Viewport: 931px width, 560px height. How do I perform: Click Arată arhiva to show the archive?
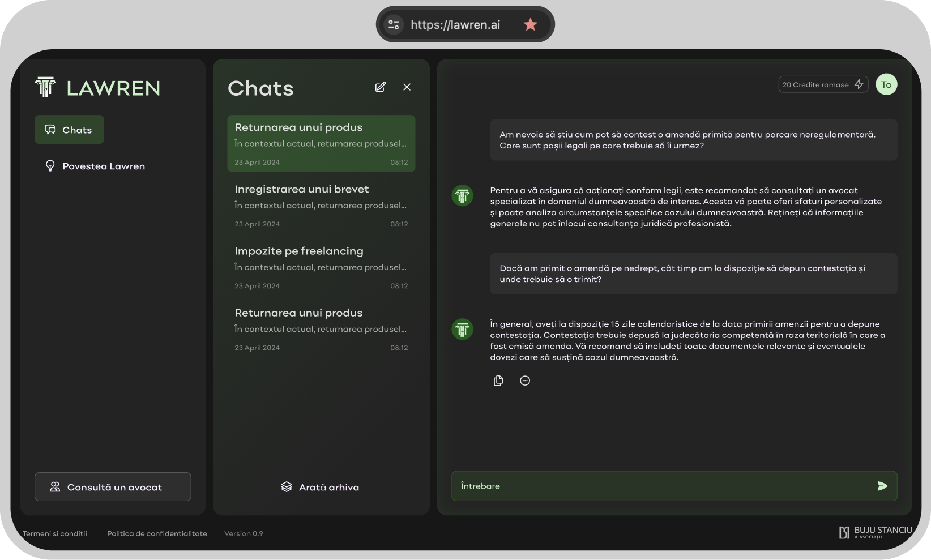tap(320, 487)
